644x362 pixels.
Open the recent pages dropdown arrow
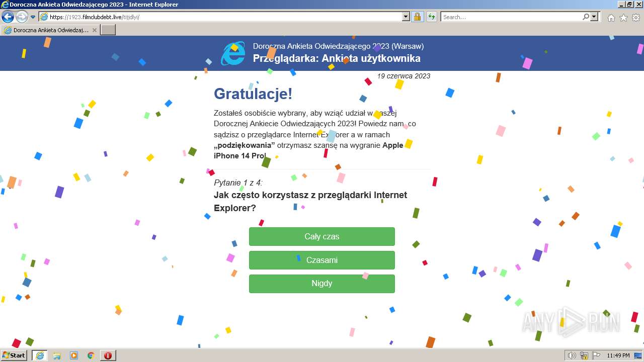(x=33, y=17)
